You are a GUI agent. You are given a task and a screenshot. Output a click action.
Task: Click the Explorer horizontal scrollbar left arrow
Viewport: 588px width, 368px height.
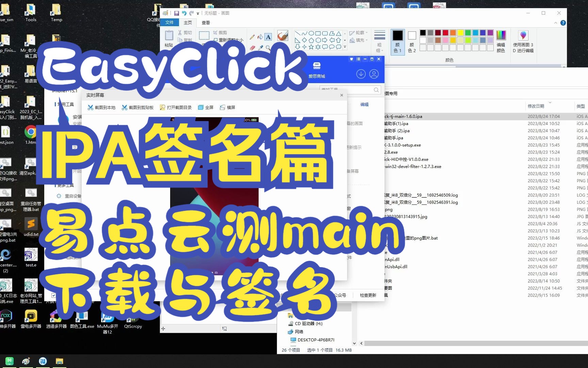361,343
